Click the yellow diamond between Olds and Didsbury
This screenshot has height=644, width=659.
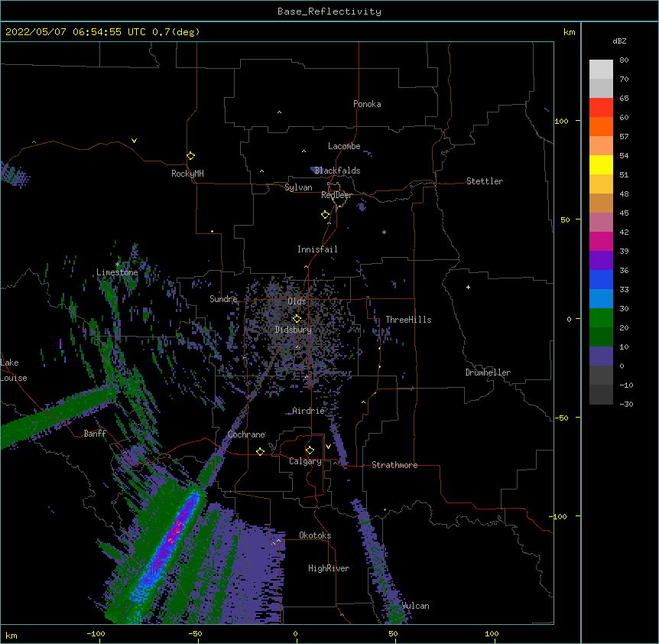point(297,318)
